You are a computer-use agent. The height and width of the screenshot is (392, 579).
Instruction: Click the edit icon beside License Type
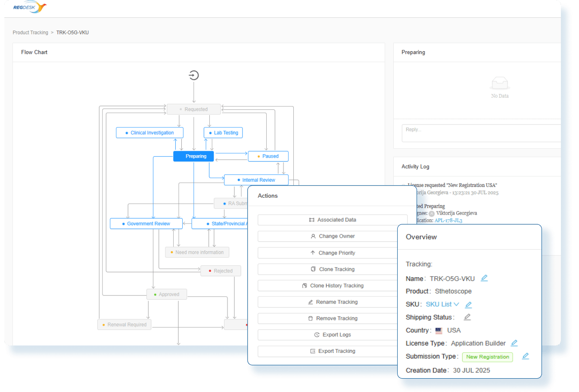click(x=514, y=343)
